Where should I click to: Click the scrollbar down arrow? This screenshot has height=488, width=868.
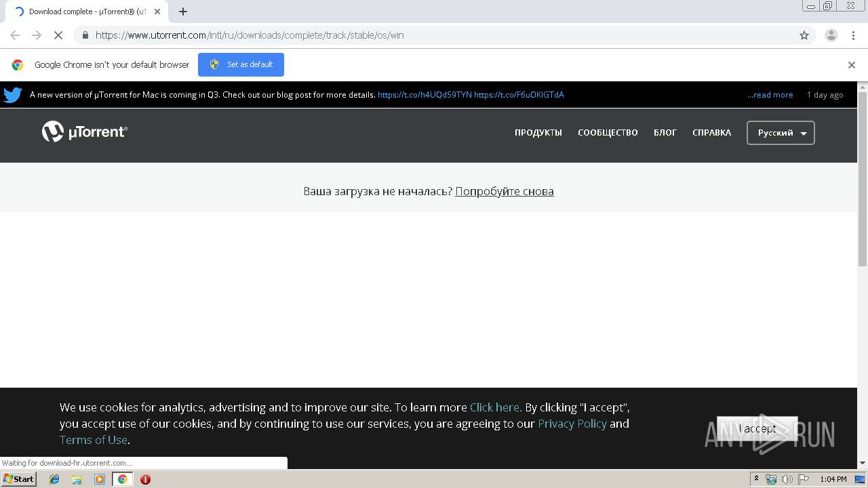863,464
